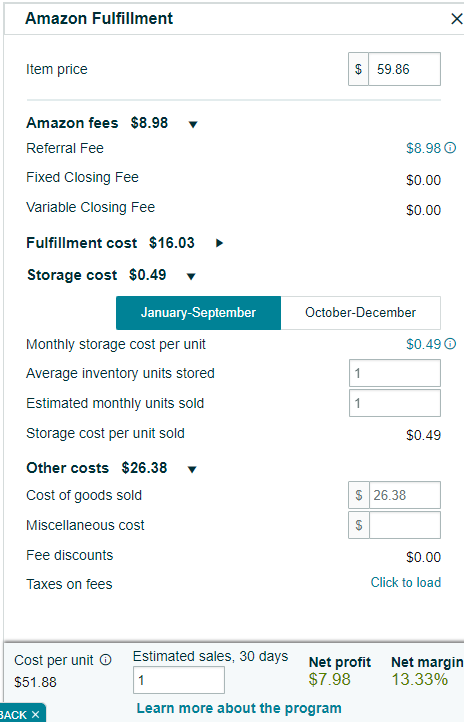This screenshot has width=464, height=722.
Task: Click the info icon next to Cost per unit
Action: click(105, 660)
